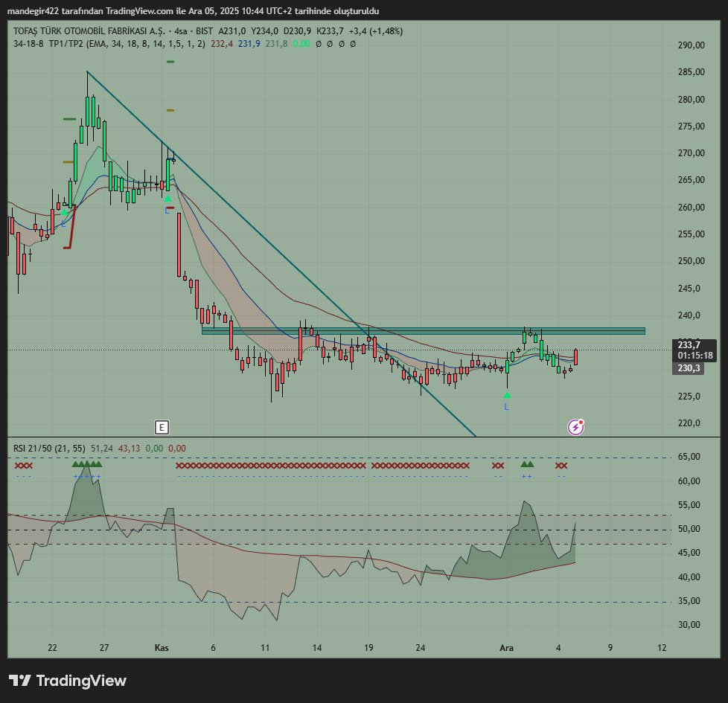Screen dimensions: 728x703
Task: Click the 285,00 price axis label
Action: pyautogui.click(x=692, y=72)
